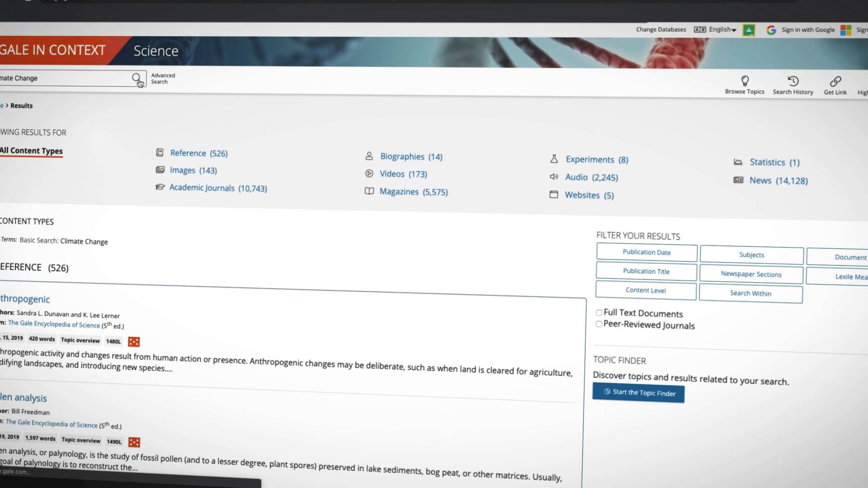The image size is (868, 488).
Task: Click the Climate Change search field
Action: pos(63,78)
